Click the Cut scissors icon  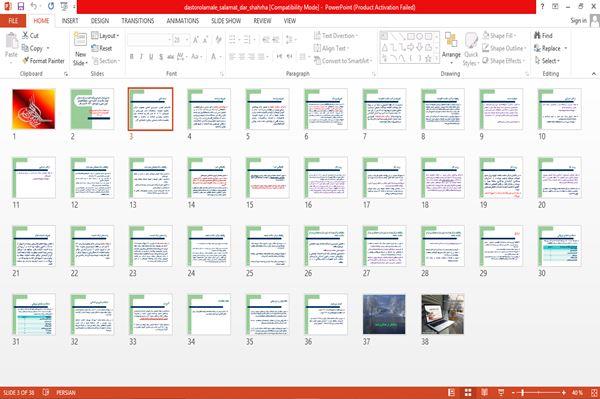point(25,35)
